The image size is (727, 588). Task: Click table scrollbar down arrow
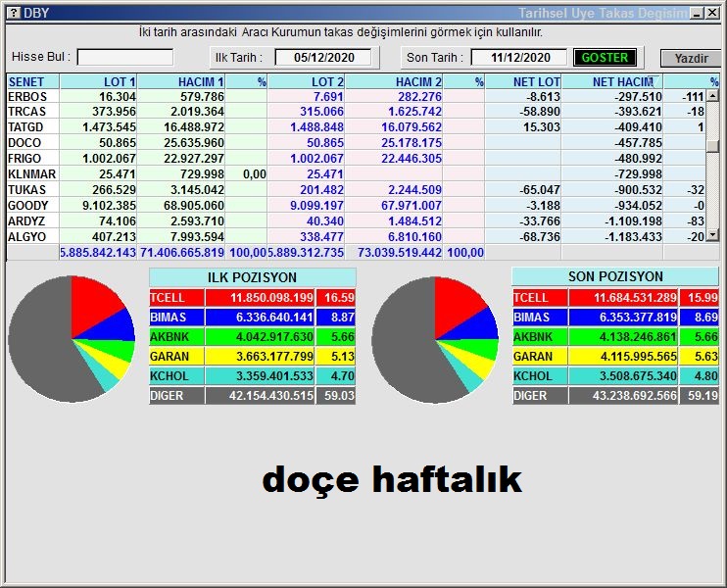(712, 235)
